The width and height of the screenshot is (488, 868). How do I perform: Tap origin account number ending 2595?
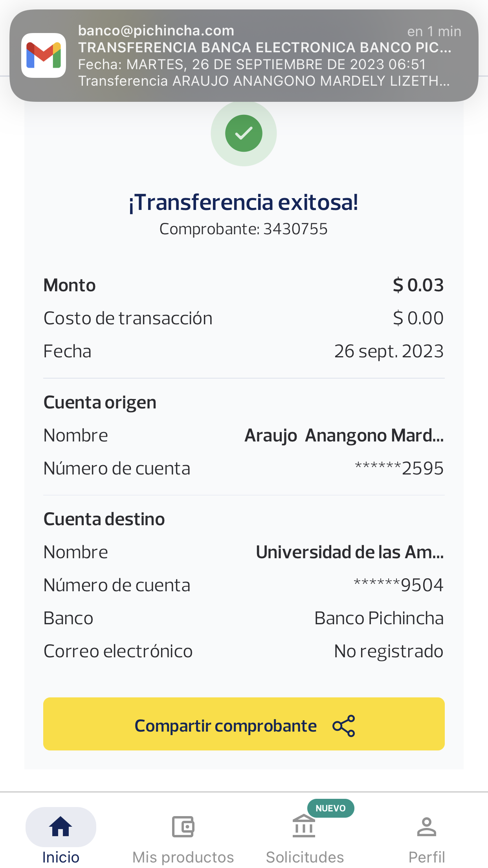[399, 469]
